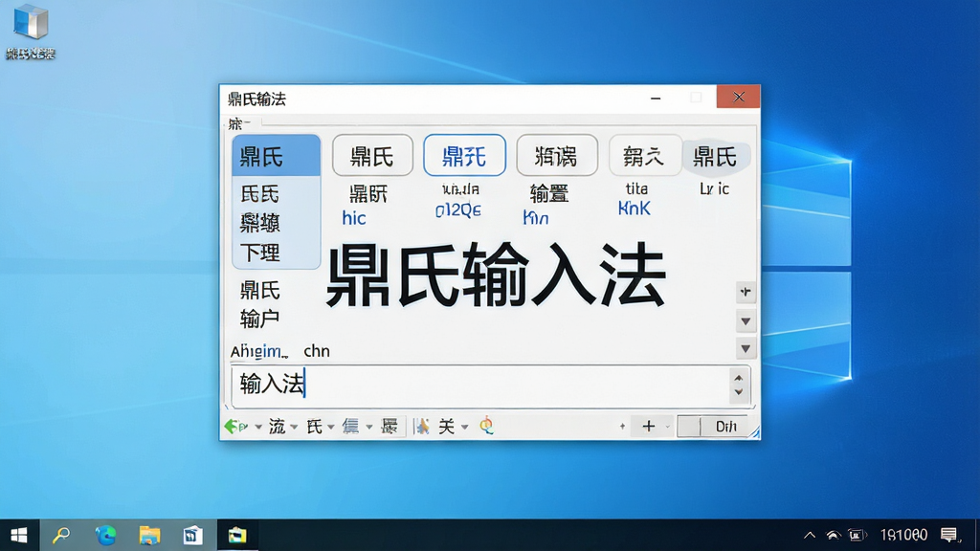
Task: Click the 'tita' label
Action: (636, 188)
